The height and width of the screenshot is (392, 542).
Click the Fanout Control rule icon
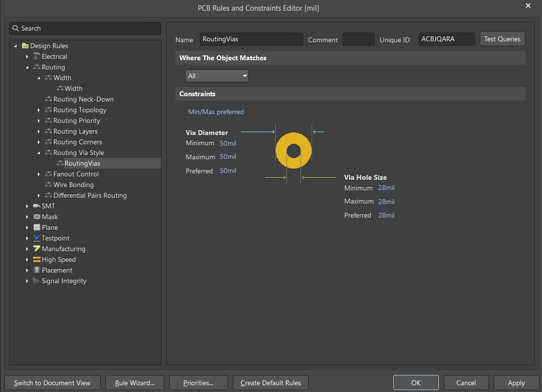point(49,174)
